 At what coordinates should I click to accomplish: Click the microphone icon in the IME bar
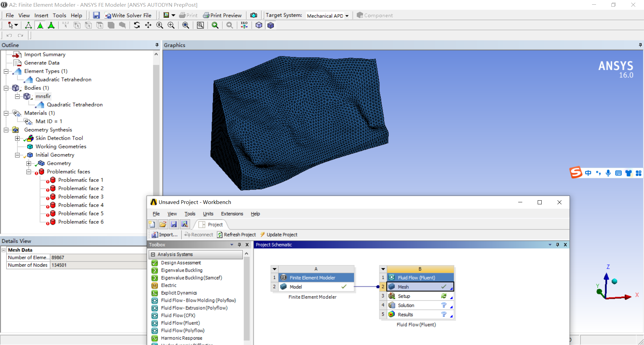(608, 173)
